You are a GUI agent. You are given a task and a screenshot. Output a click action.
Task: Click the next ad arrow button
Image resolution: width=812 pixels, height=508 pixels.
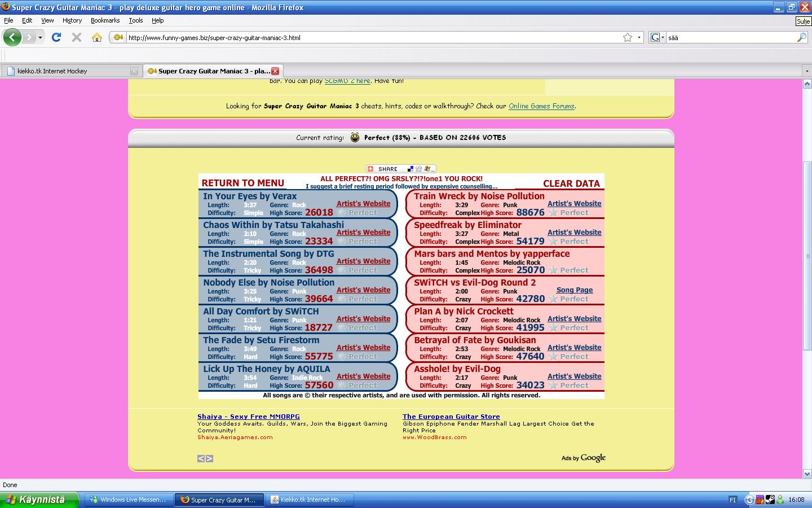pos(209,458)
